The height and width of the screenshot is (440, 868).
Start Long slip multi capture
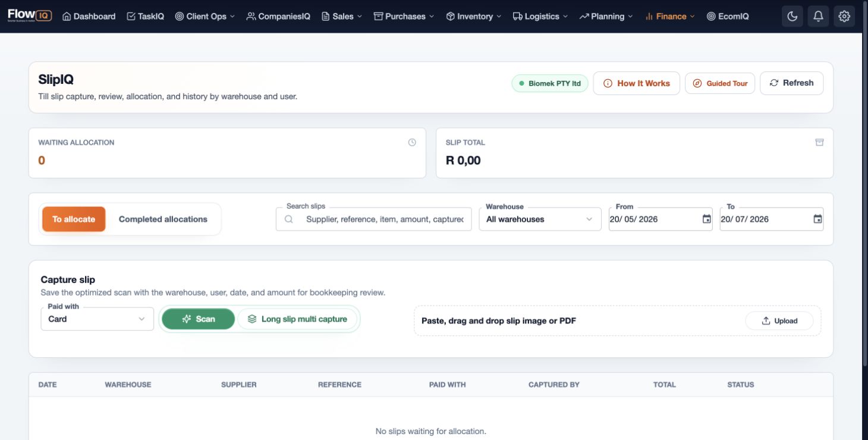tap(297, 319)
